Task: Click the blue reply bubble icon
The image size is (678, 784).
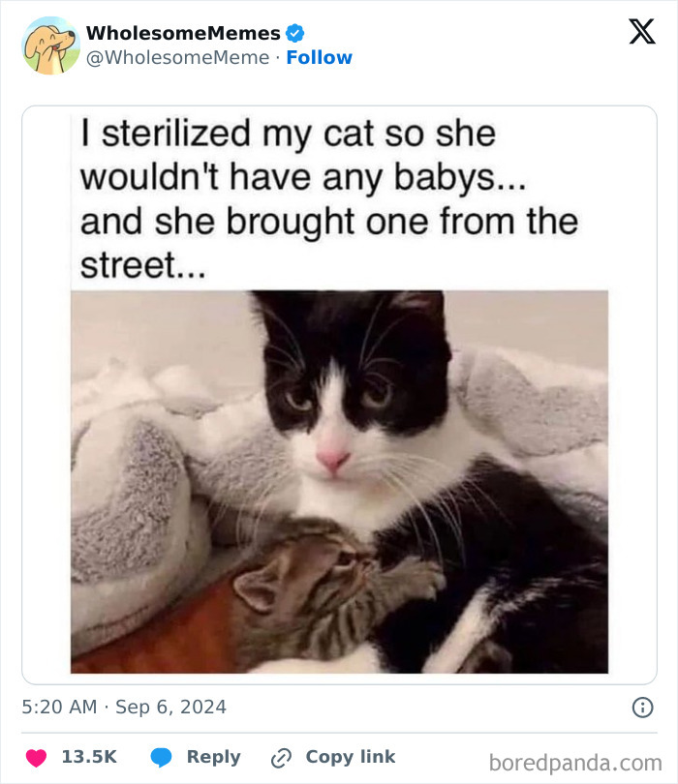Action: point(163,757)
